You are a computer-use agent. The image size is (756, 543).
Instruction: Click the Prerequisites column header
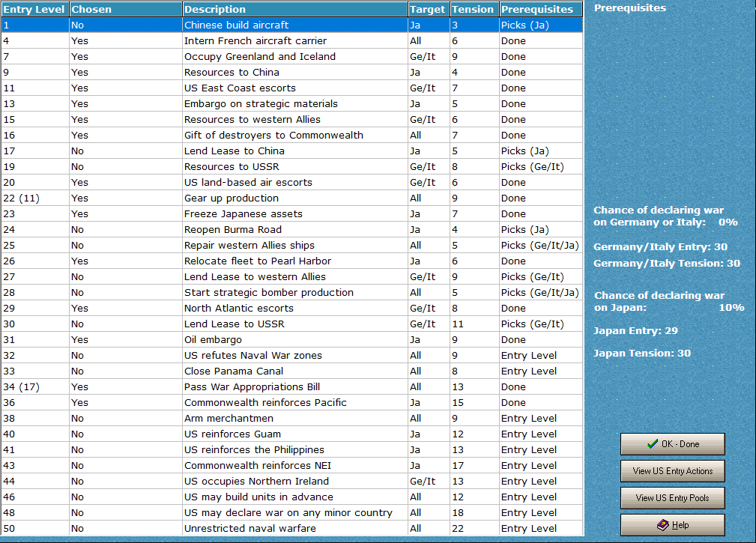tap(541, 8)
